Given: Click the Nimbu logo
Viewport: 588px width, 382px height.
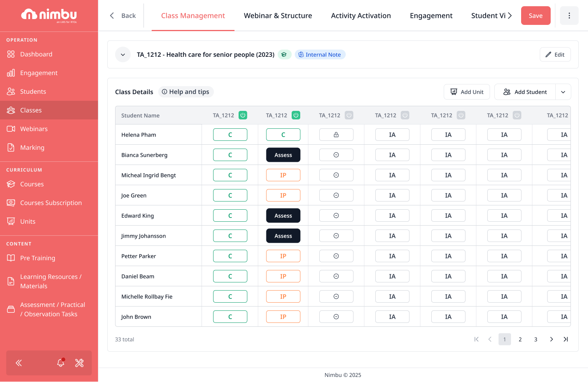Looking at the screenshot, I should coord(49,16).
